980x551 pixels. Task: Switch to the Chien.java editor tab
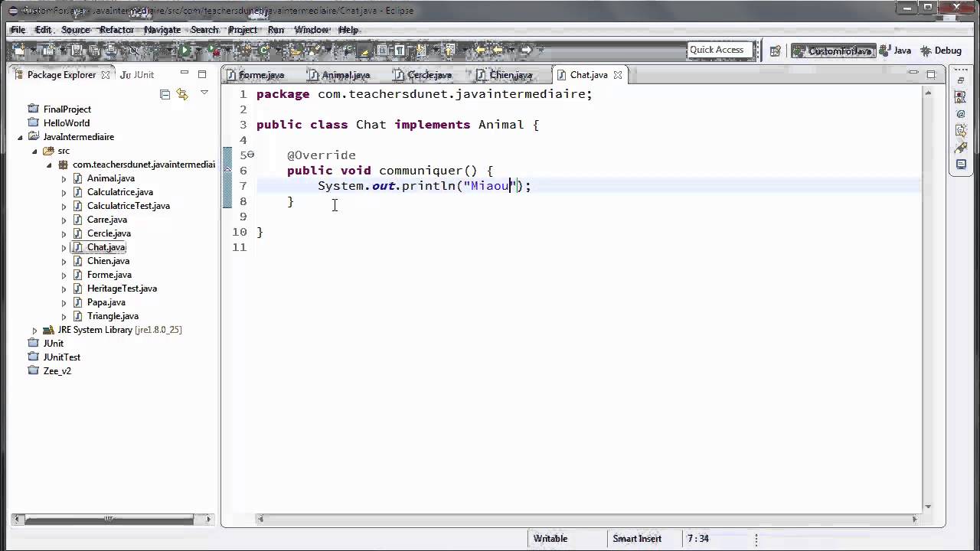504,75
